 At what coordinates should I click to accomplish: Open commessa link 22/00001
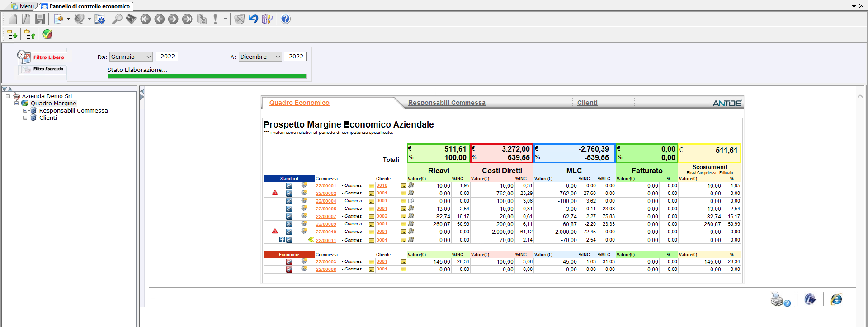(326, 186)
